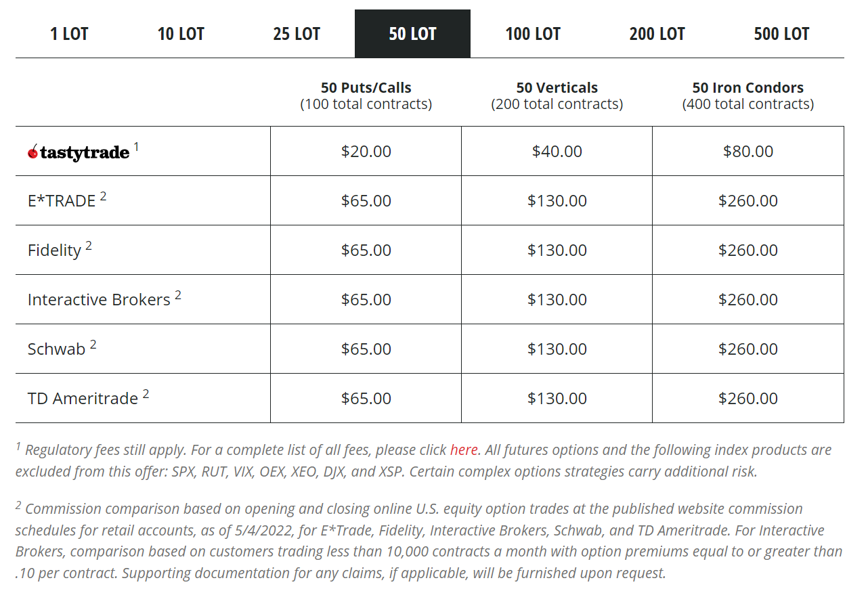Click the 50 Verticals column header
868x591 pixels.
[557, 88]
